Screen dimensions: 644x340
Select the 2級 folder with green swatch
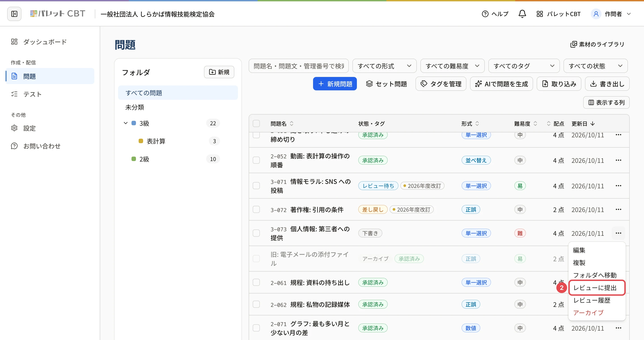(x=144, y=159)
